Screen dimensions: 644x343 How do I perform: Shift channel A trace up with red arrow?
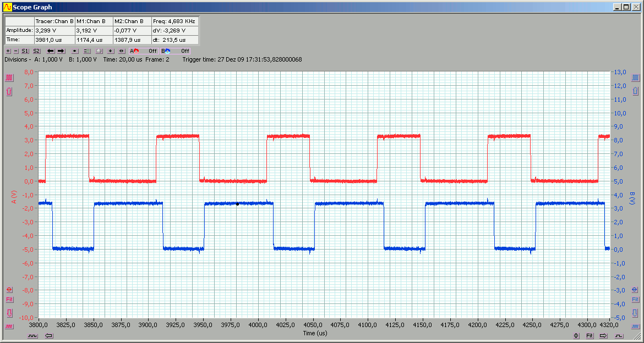tap(9, 91)
